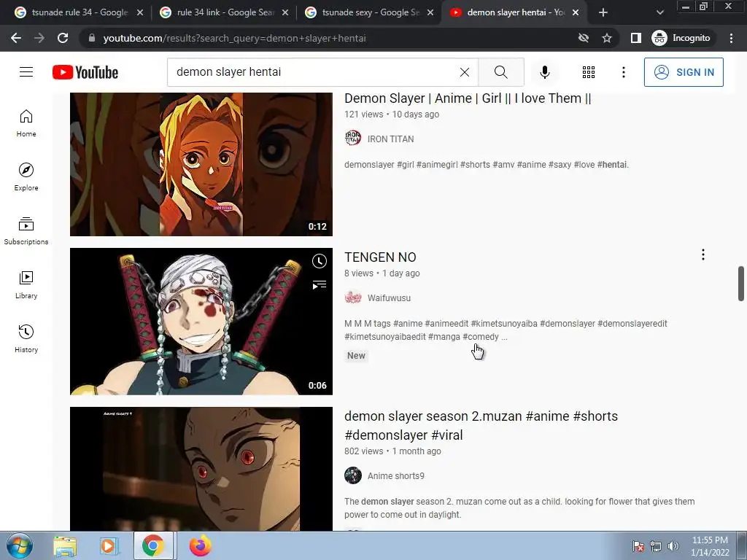Open Chrome's three-dot menu

731,38
